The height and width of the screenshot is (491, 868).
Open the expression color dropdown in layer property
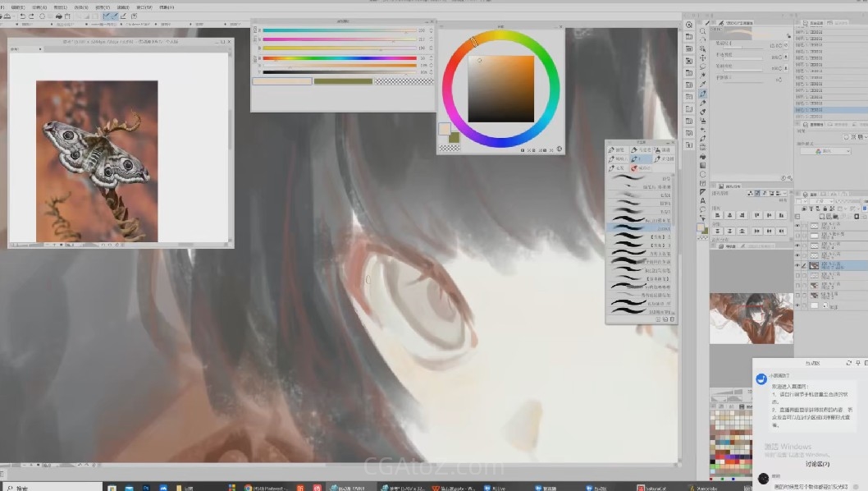[x=825, y=151]
